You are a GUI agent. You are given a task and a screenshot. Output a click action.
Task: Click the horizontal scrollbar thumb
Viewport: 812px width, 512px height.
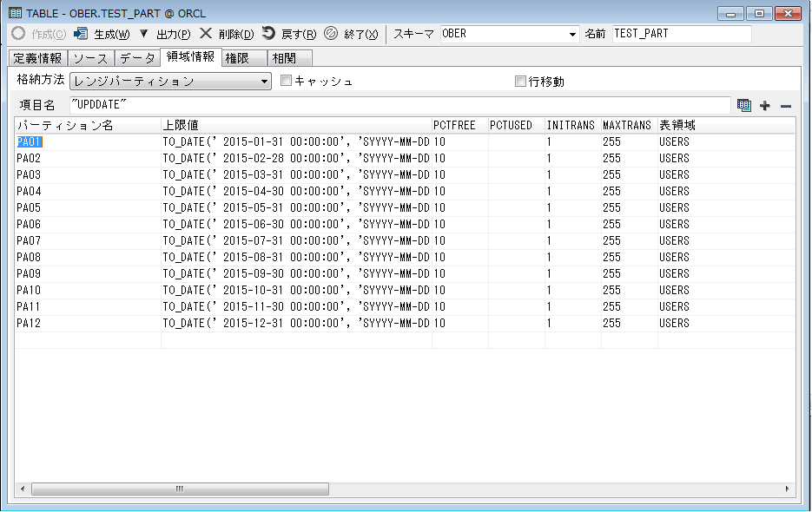pos(180,489)
